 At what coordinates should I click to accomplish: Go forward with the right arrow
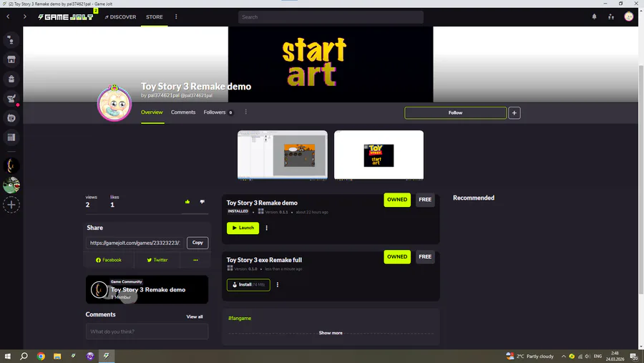[24, 17]
